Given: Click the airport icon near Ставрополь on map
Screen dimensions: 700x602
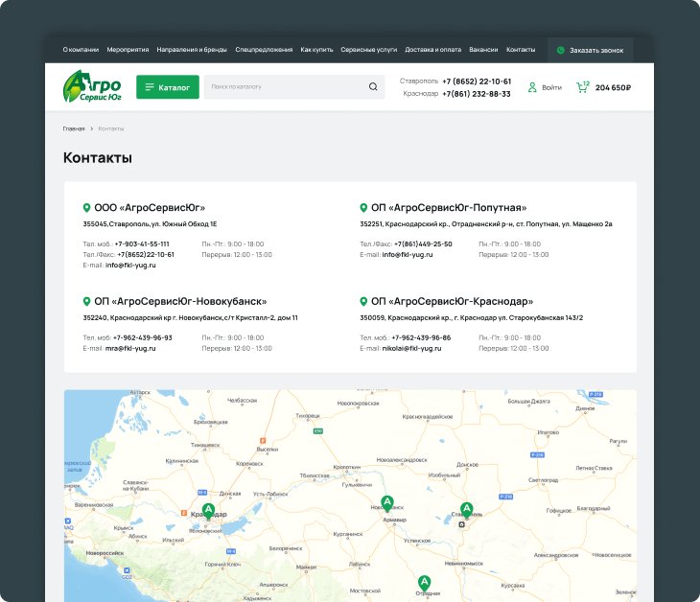Looking at the screenshot, I should (462, 524).
